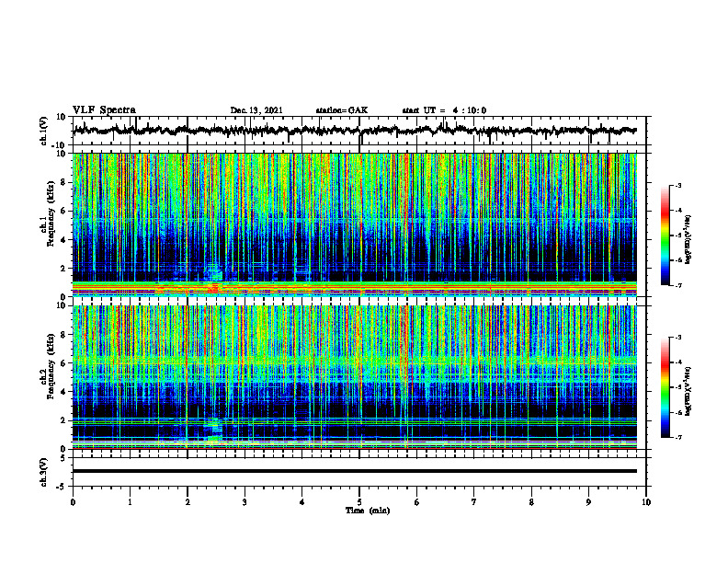
Task: Click the "Time (min)" axis title
Action: click(368, 511)
